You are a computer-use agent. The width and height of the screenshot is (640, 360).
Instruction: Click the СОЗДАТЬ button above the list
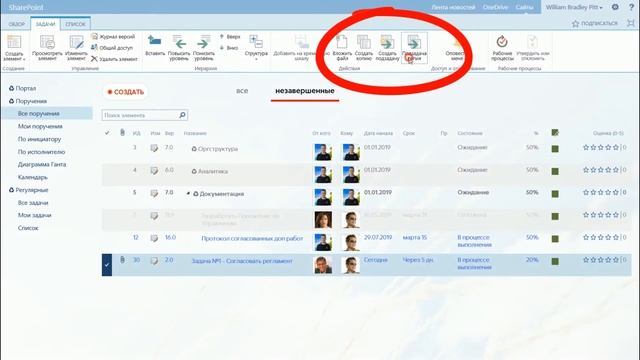click(x=126, y=92)
